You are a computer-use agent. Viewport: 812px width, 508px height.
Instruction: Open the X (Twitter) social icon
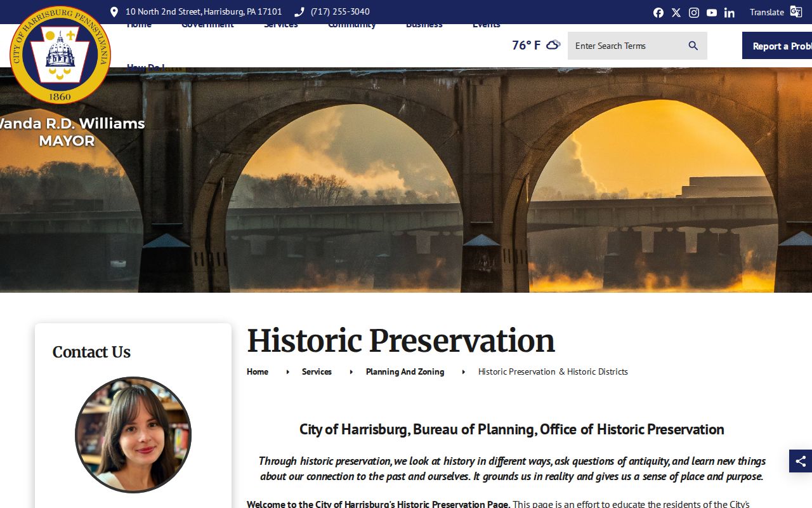[x=676, y=13]
